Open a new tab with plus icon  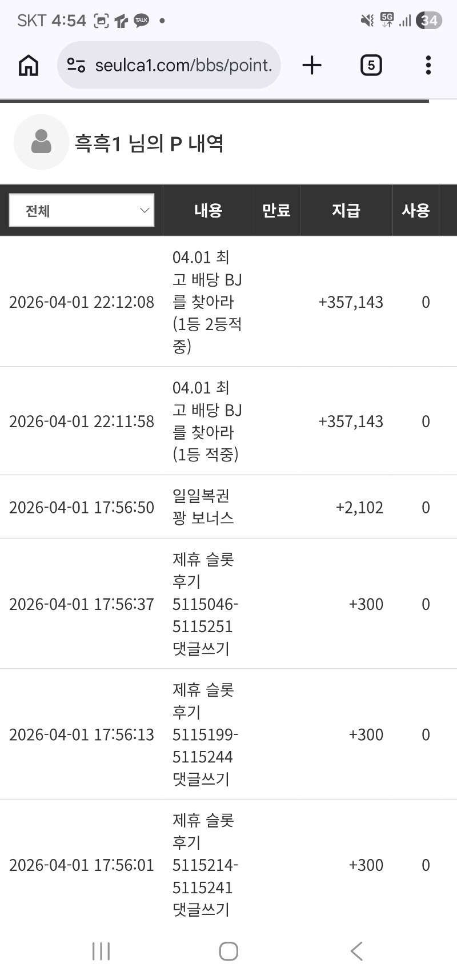312,65
